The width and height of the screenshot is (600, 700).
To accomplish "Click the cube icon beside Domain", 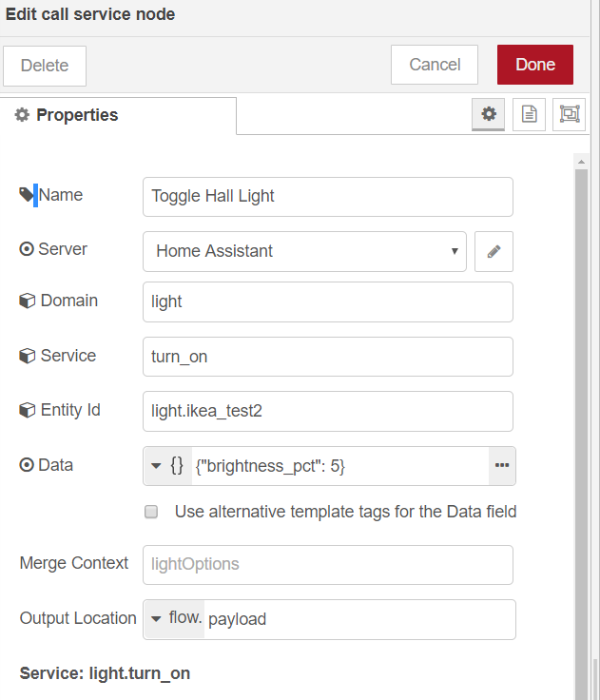I will click(27, 301).
